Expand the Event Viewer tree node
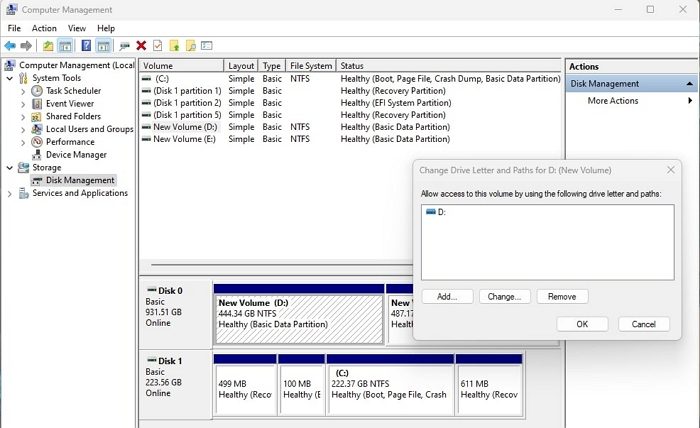 23,104
